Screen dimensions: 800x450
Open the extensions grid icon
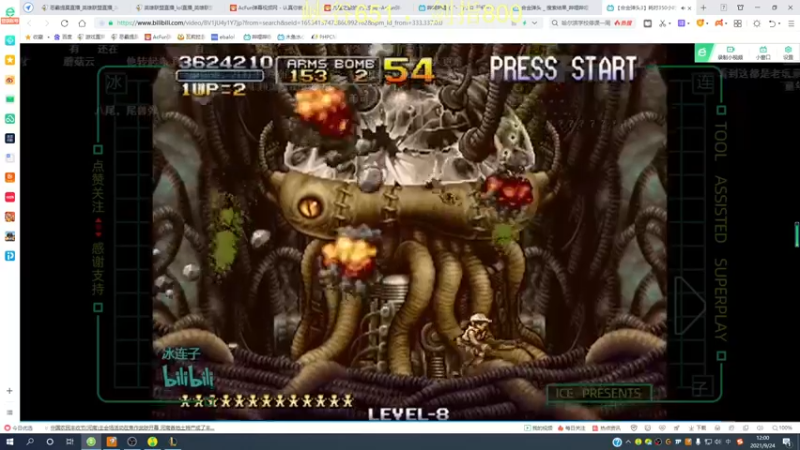pyautogui.click(x=738, y=23)
